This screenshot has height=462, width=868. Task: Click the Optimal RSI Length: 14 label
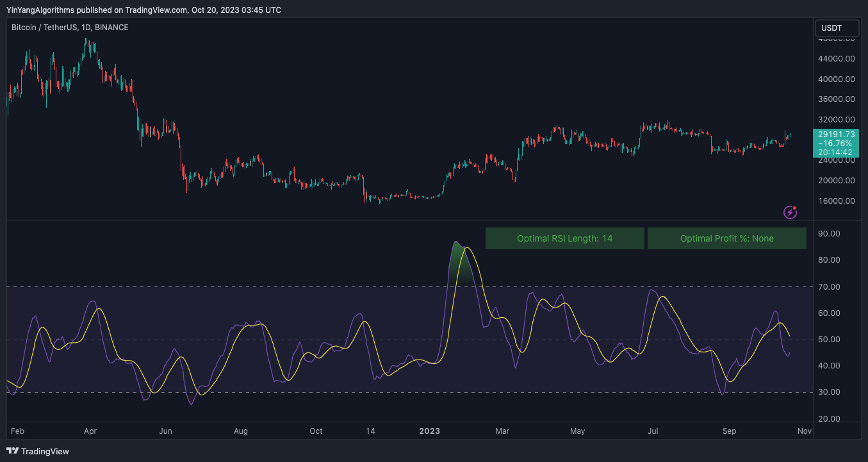click(565, 238)
